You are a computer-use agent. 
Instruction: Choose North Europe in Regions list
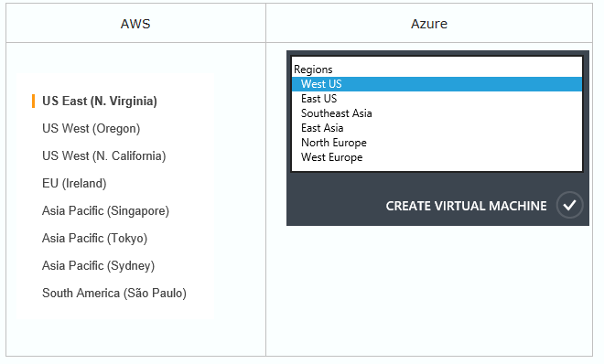click(437, 143)
